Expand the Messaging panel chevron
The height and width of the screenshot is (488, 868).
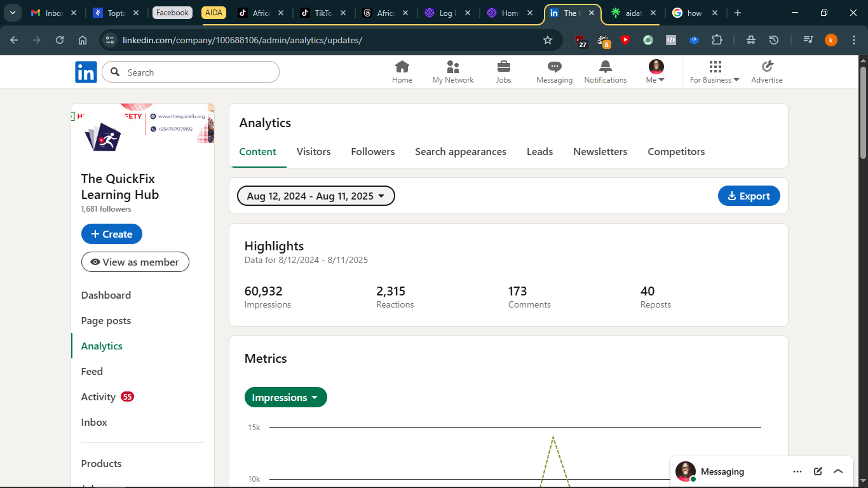(837, 471)
